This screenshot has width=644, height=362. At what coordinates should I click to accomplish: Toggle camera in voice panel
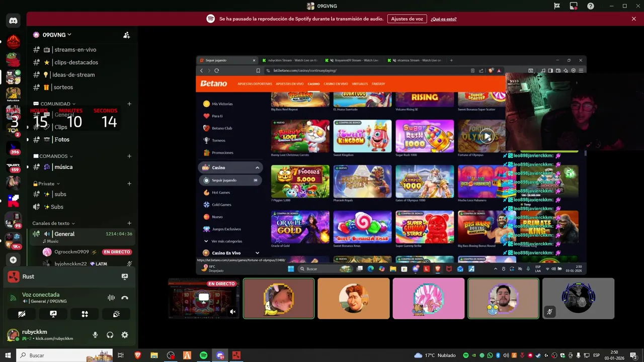pyautogui.click(x=22, y=314)
